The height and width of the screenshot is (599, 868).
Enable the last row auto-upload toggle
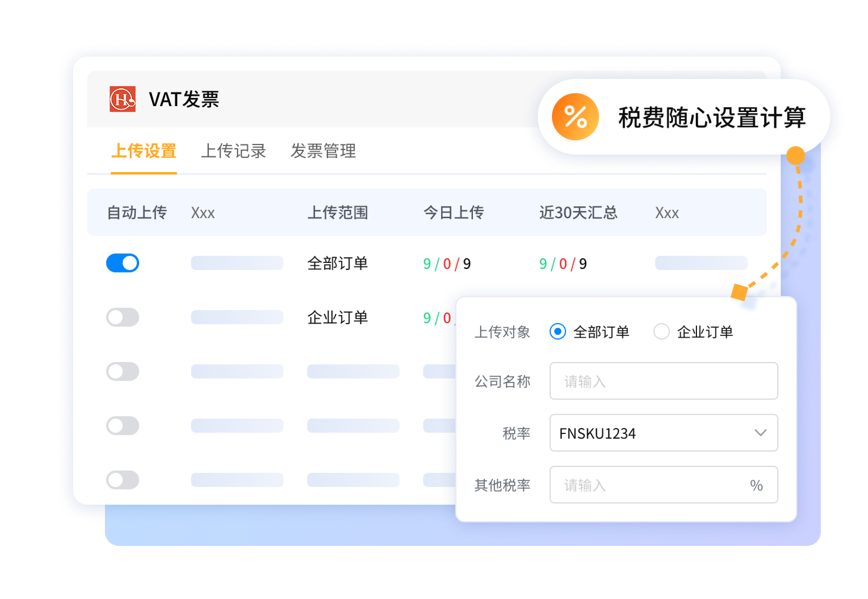coord(123,480)
